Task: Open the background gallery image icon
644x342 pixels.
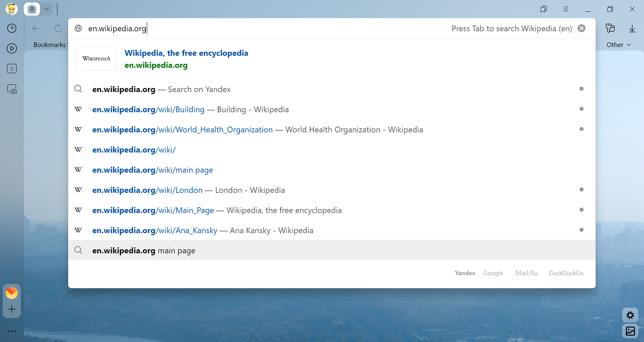Action: coord(630,331)
